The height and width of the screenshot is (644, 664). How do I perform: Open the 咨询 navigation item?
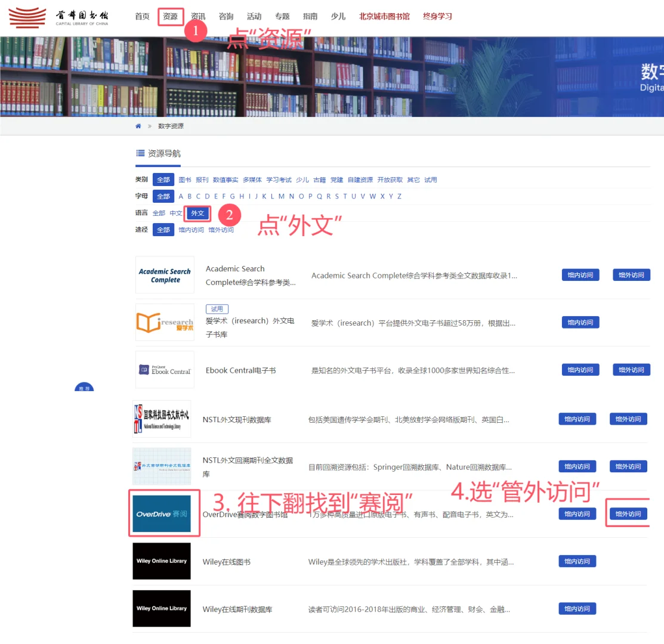[226, 17]
